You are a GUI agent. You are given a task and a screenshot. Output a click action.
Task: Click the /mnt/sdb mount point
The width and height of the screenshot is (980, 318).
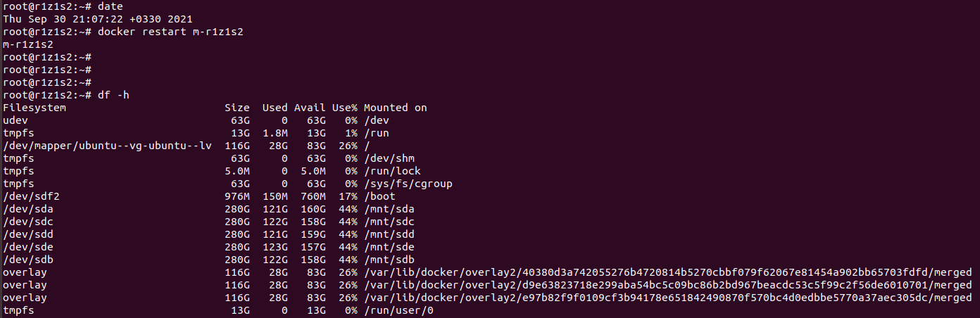click(389, 260)
